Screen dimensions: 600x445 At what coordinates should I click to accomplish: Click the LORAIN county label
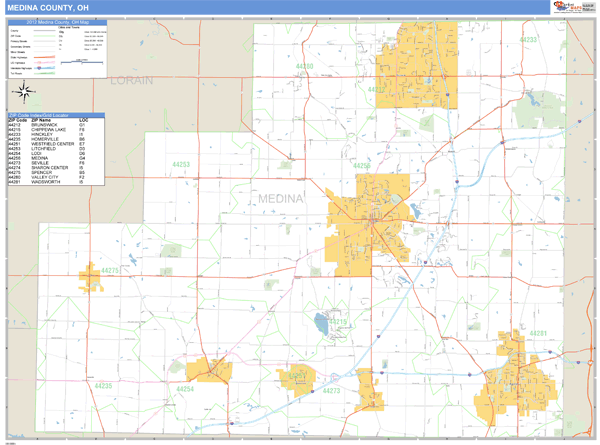point(133,78)
